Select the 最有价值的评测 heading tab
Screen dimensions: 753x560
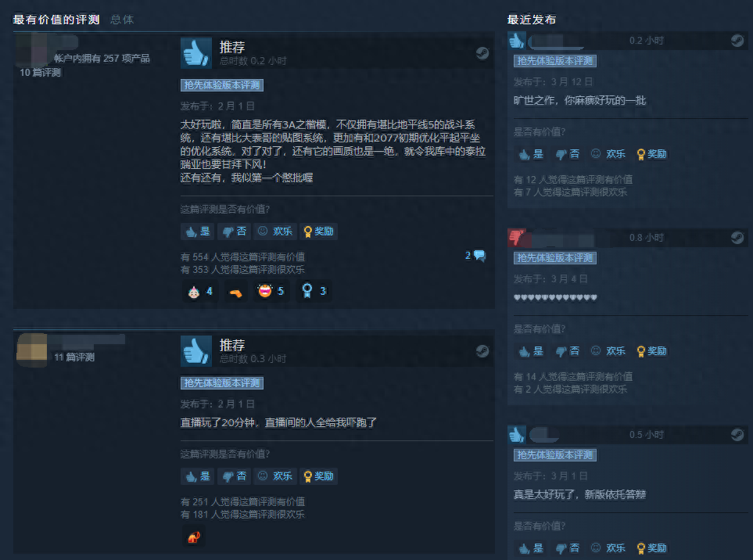coord(56,20)
